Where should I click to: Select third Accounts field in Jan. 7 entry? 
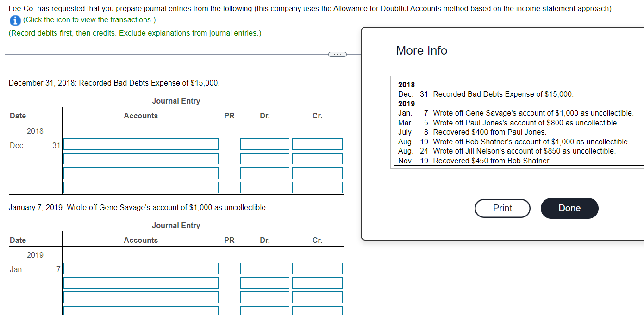(141, 297)
